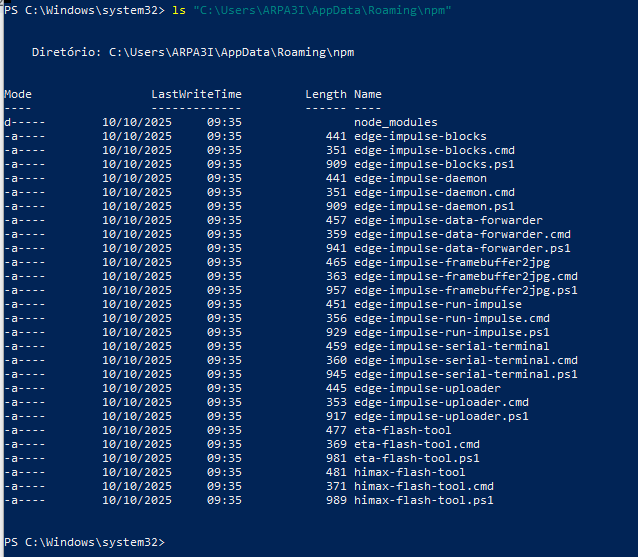638x557 pixels.
Task: Click the 989 length value
Action: coord(336,500)
